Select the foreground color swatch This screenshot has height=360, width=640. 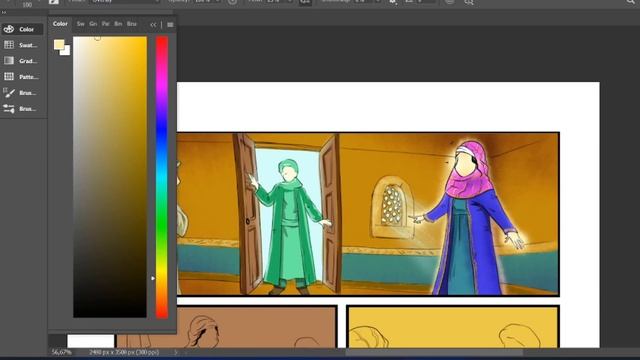pyautogui.click(x=59, y=44)
